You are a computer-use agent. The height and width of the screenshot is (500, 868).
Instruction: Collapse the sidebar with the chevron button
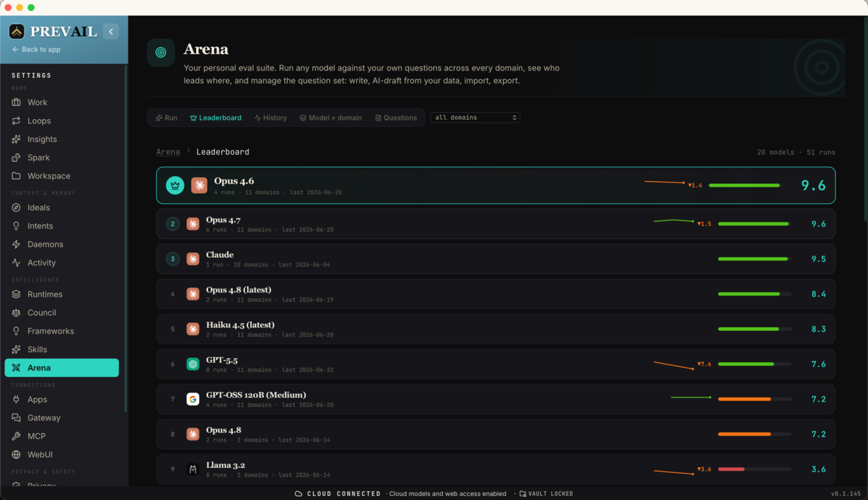[111, 31]
